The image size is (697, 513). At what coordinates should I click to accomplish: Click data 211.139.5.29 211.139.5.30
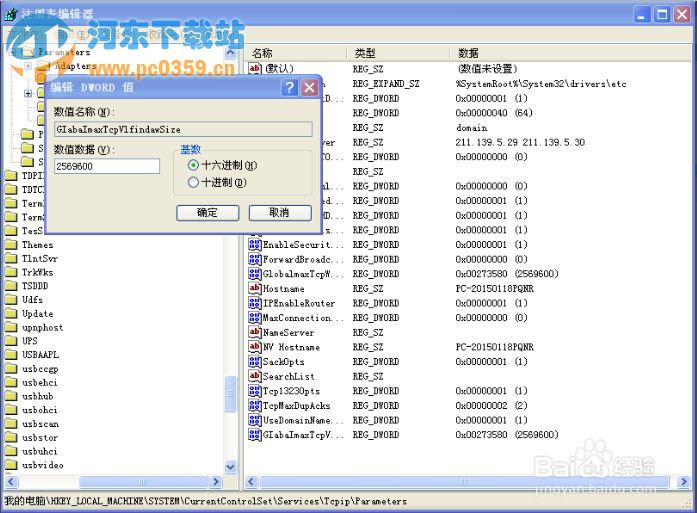coord(520,142)
